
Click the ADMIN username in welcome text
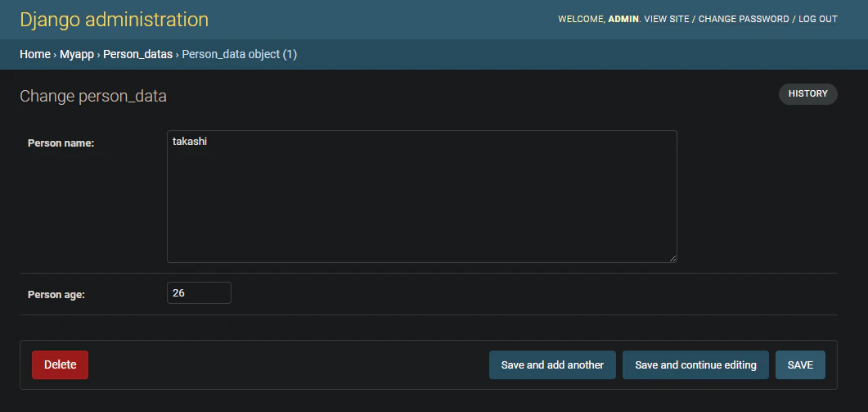623,19
